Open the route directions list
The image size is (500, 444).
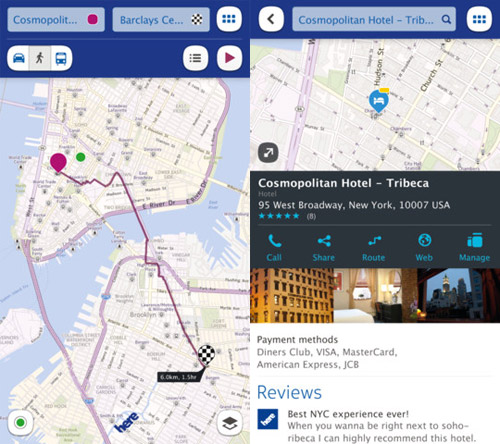pyautogui.click(x=195, y=58)
